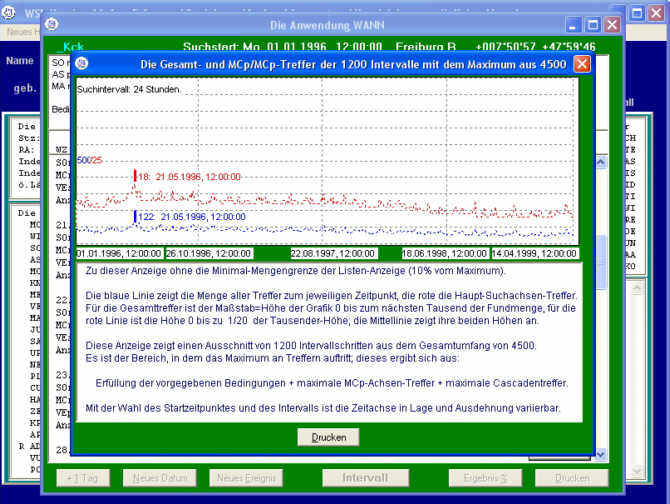670x504 pixels.
Task: Click the 'Zu dieser Anzeige ohne die Minimal-Mengengrenze' line
Action: pyautogui.click(x=295, y=271)
